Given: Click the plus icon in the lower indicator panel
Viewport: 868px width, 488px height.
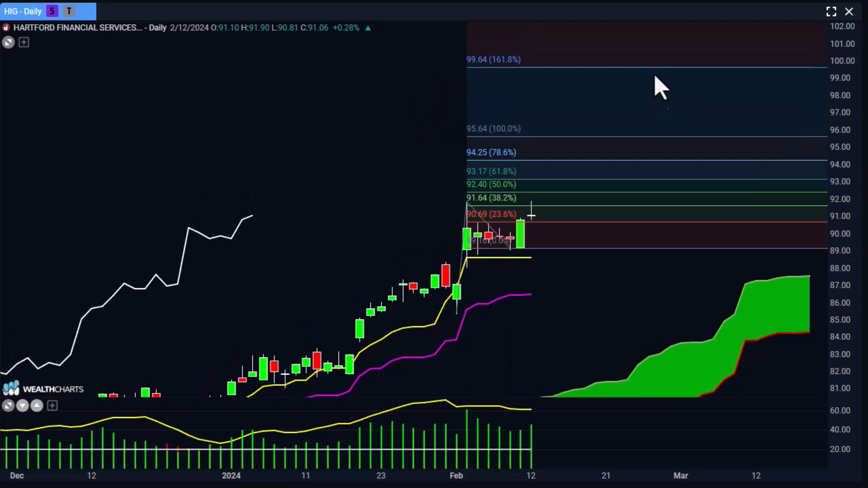Looking at the screenshot, I should point(52,406).
